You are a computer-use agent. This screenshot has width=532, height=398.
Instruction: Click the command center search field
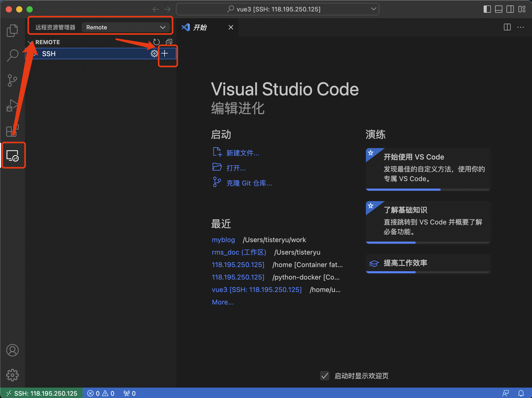277,9
